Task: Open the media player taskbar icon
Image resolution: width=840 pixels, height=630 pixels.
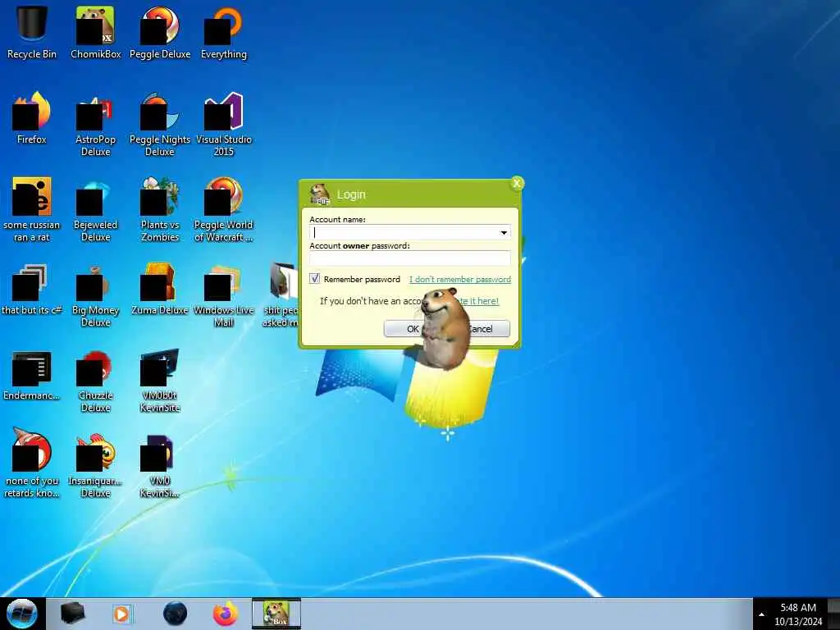Action: click(121, 614)
